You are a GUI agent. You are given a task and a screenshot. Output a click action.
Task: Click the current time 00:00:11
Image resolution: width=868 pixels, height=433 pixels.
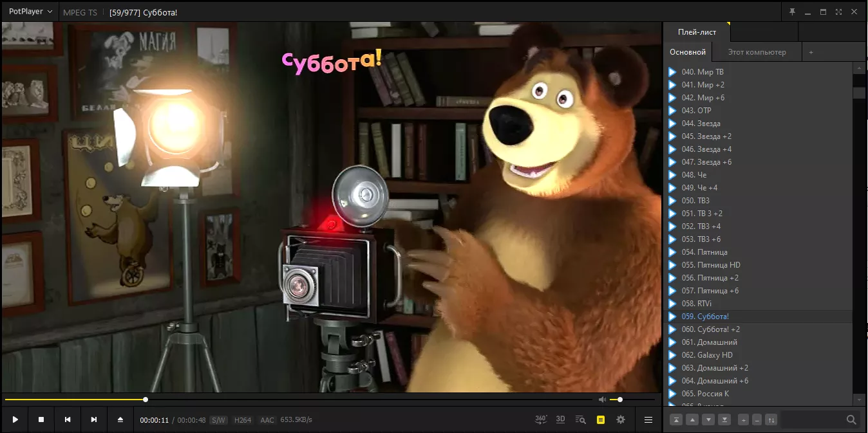coord(155,420)
